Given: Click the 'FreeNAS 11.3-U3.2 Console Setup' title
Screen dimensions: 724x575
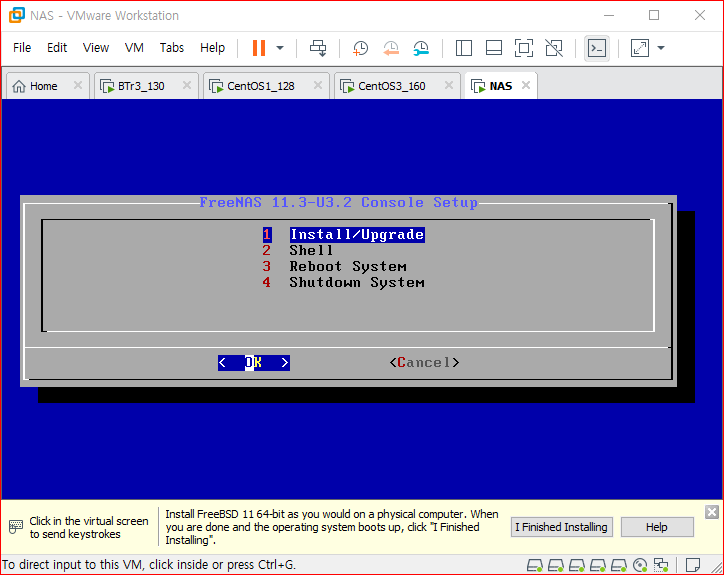Looking at the screenshot, I should click(339, 202).
